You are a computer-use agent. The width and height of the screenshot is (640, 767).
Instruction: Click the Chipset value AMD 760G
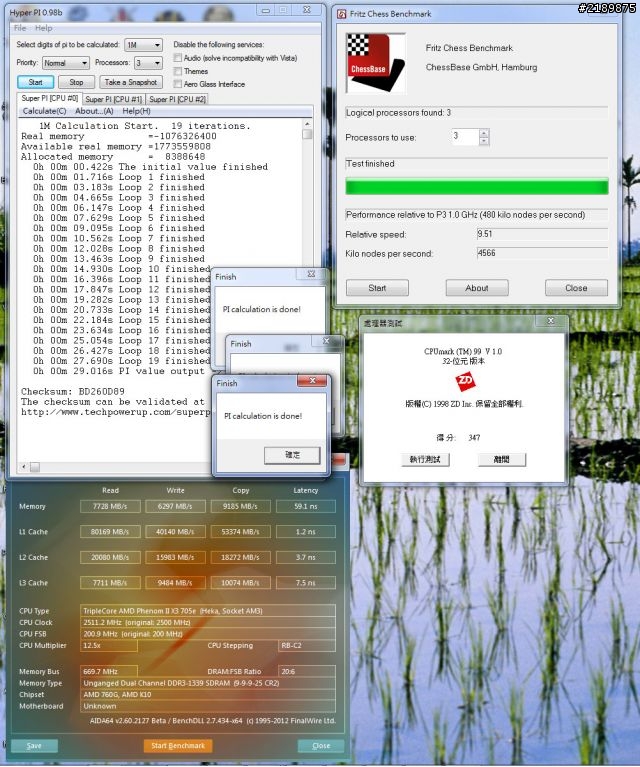coord(208,695)
